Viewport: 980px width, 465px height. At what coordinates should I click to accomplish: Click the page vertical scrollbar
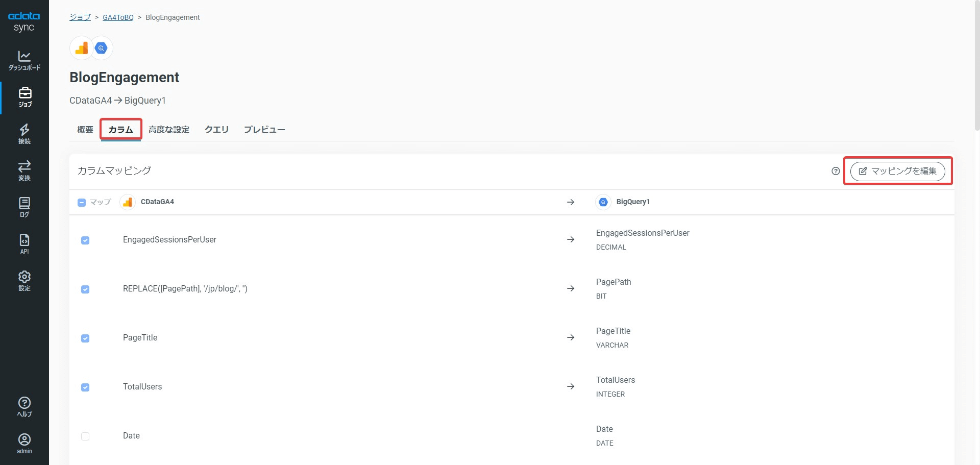[x=977, y=66]
